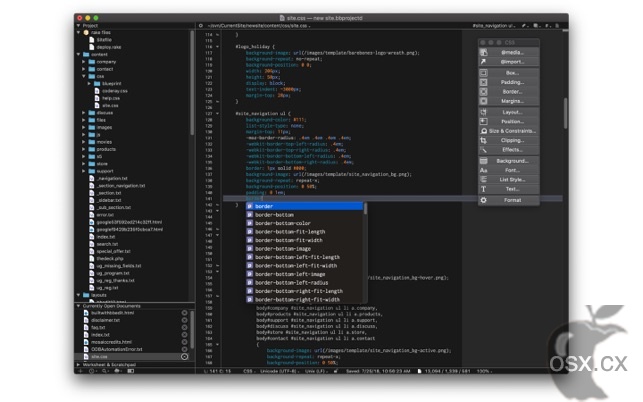Open the Margins CSS palette item
The image size is (643, 402).
[x=508, y=101]
